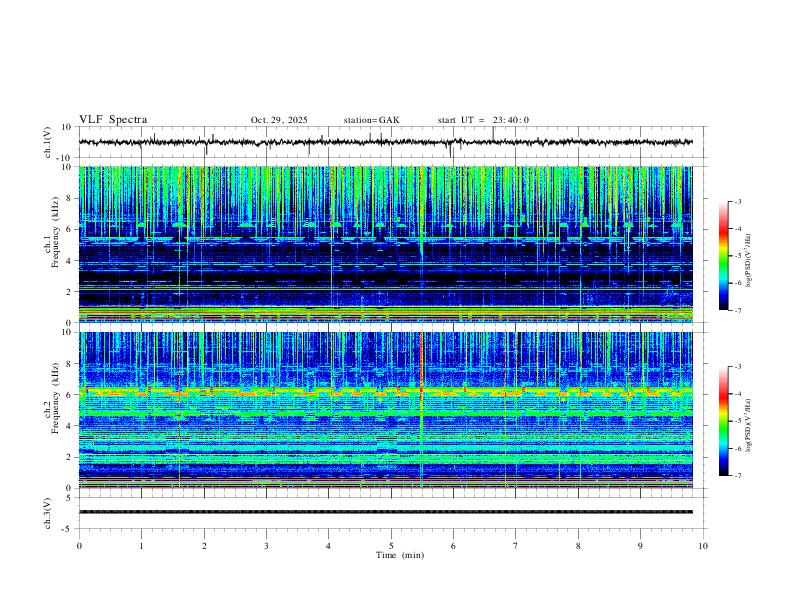Click the 'ch.3(V)' axis label
Image resolution: width=792 pixels, height=612 pixels.
click(x=48, y=513)
